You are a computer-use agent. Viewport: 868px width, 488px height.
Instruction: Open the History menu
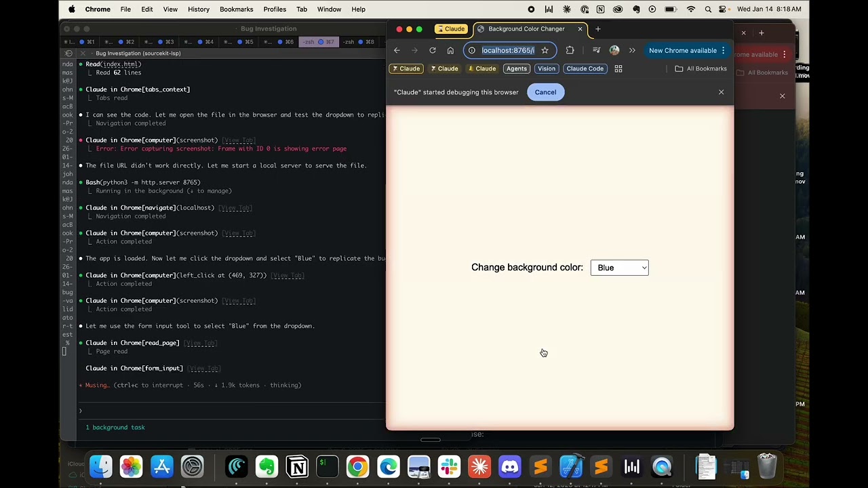(199, 9)
